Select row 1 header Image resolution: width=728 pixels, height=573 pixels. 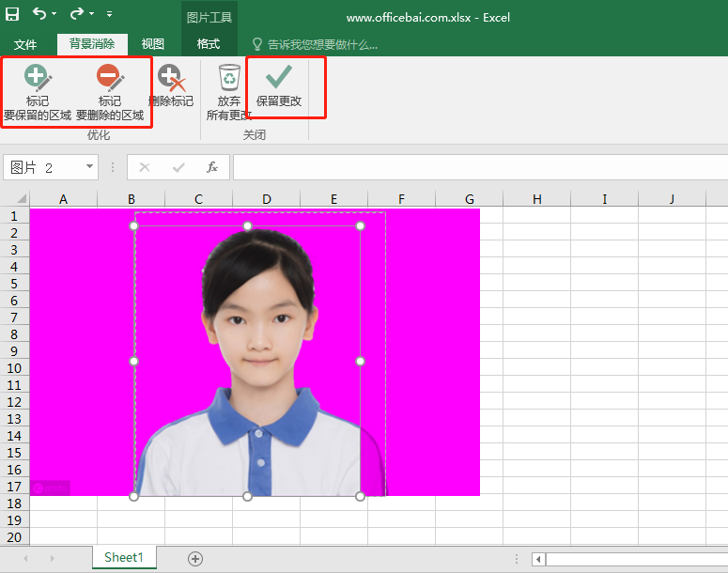(x=14, y=216)
